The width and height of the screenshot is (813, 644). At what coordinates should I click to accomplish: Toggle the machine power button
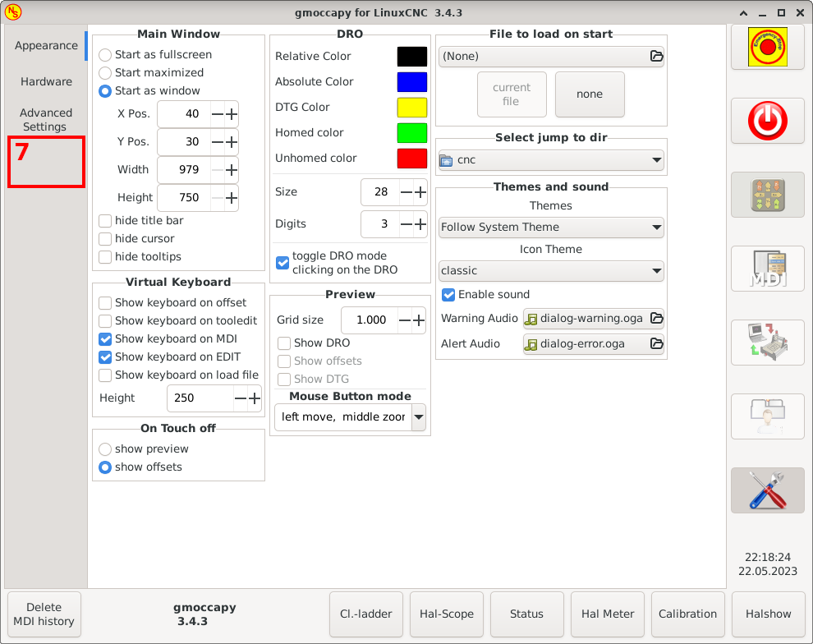(x=767, y=122)
